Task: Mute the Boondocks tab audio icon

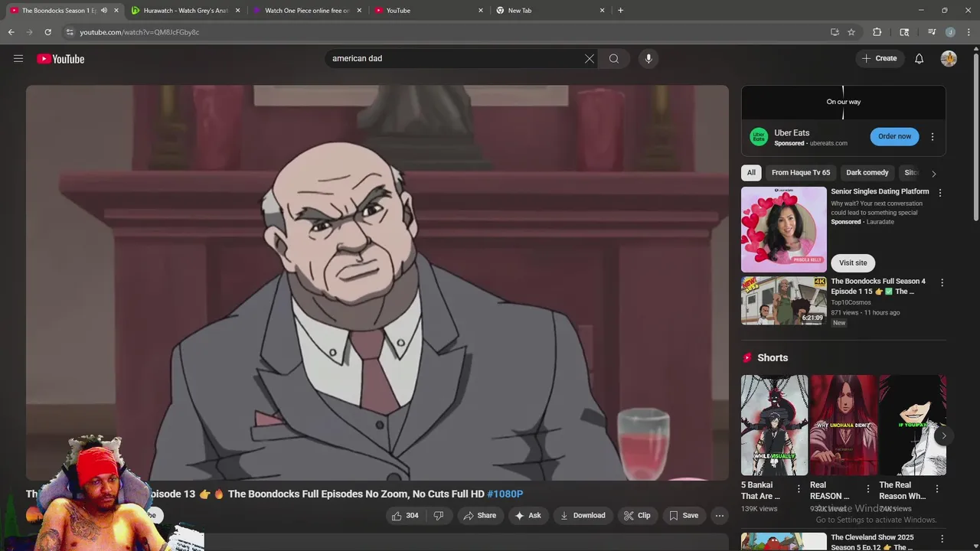Action: point(104,11)
